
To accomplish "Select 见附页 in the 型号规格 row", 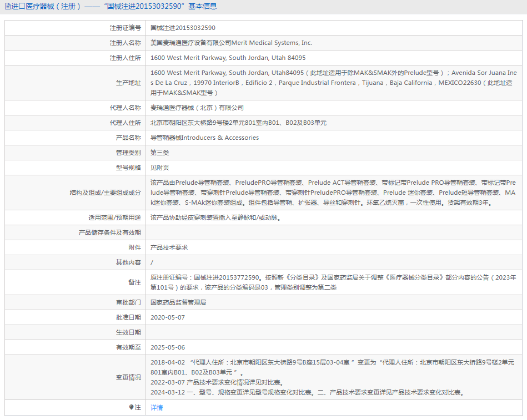I will coord(159,168).
